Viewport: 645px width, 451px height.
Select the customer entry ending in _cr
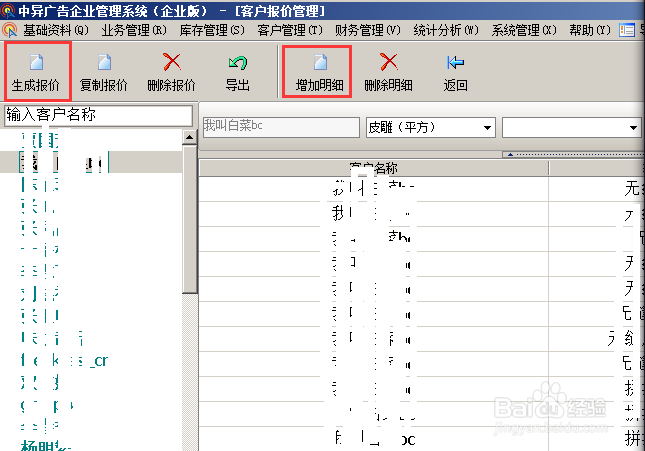pyautogui.click(x=65, y=361)
